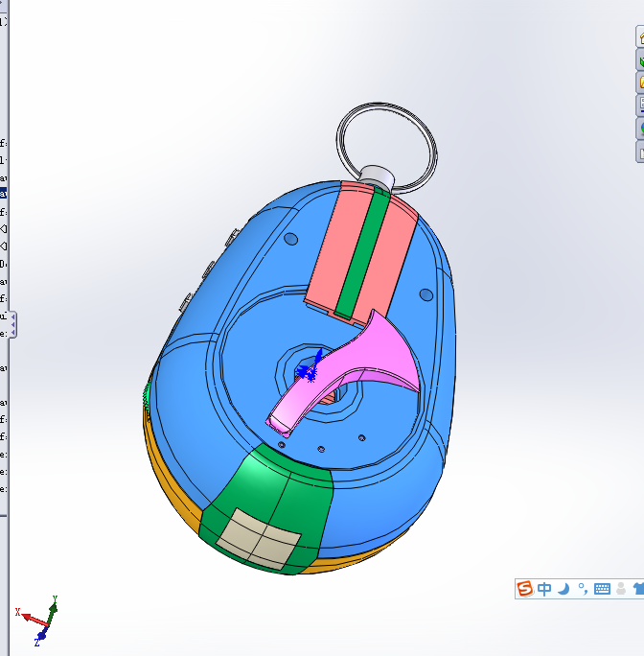Click the green Y axis of triad
This screenshot has height=656, width=644.
pos(52,614)
